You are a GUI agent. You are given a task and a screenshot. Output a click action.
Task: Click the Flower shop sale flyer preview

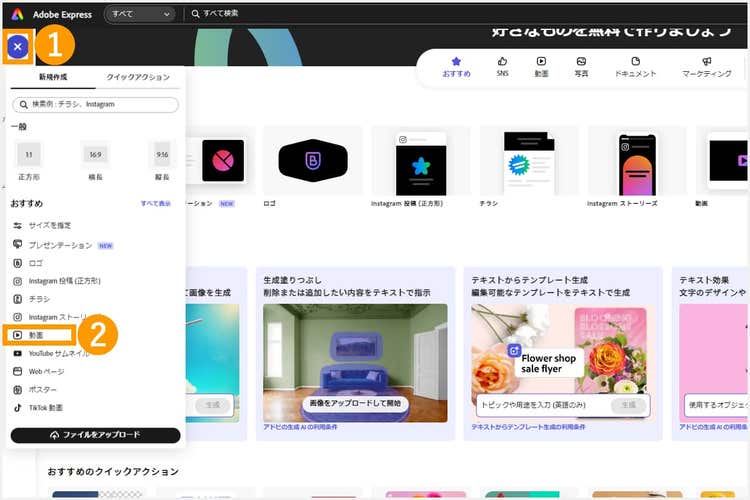click(563, 363)
